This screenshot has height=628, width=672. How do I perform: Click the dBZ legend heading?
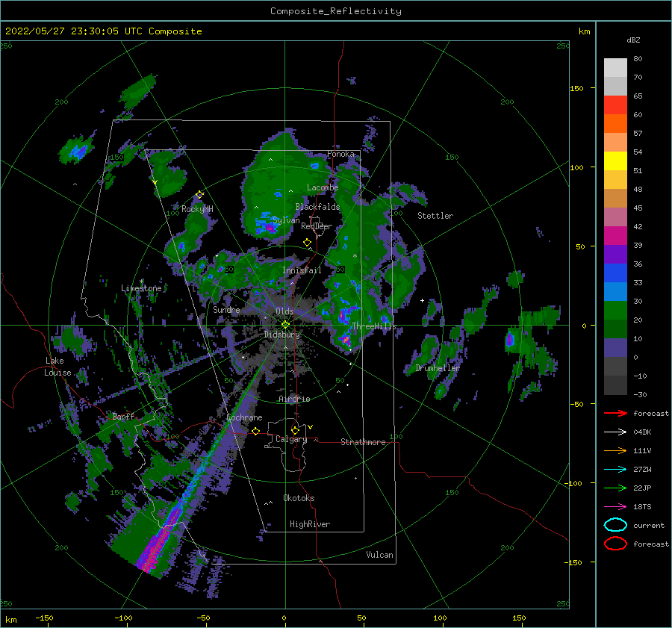(x=633, y=40)
